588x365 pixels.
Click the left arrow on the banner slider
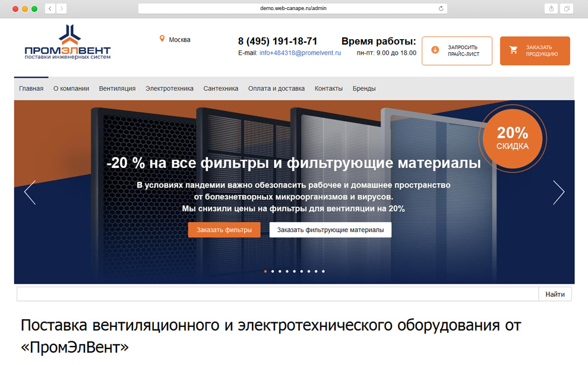[x=30, y=192]
